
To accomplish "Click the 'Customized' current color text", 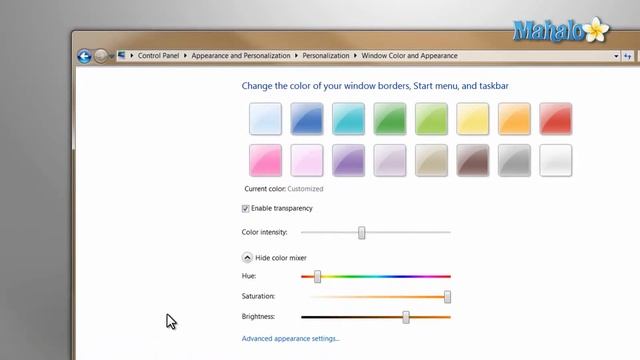I will (305, 189).
